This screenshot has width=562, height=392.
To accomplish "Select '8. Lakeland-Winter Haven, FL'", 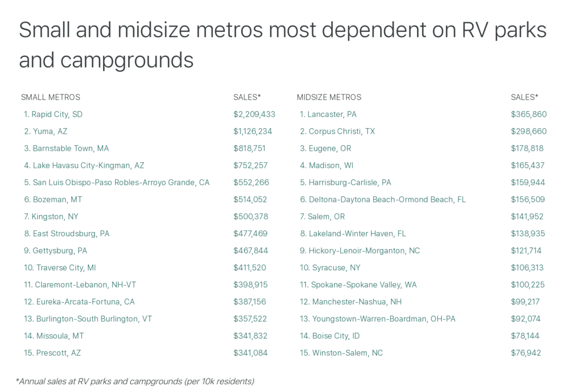I will [x=353, y=234].
